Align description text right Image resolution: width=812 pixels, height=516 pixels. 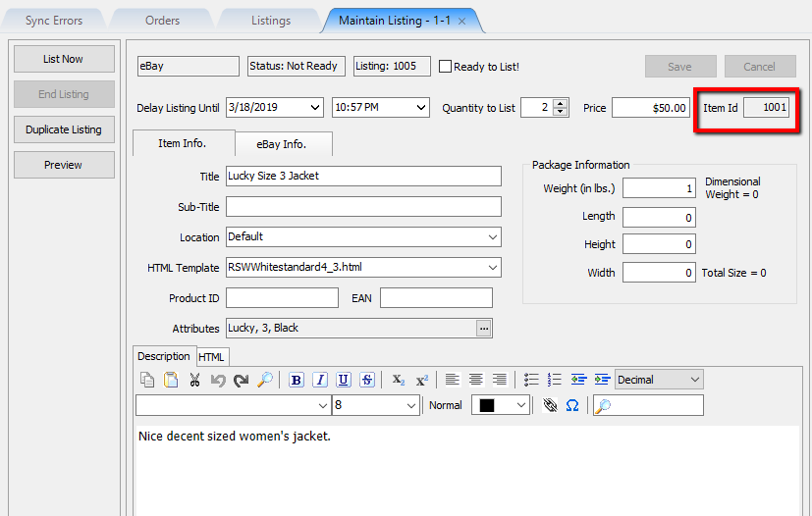(x=500, y=380)
